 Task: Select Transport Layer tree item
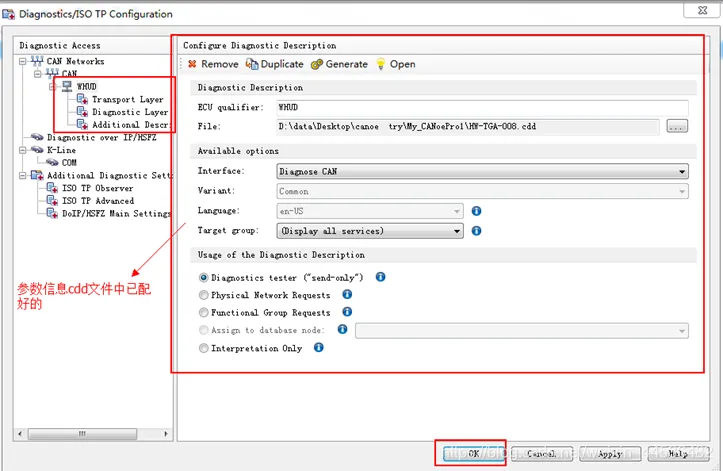pyautogui.click(x=127, y=100)
